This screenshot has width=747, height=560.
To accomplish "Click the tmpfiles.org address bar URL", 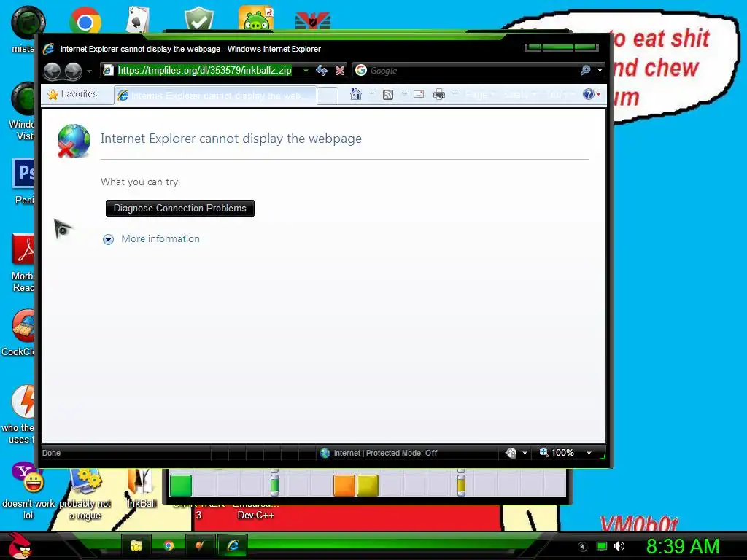I will click(204, 71).
